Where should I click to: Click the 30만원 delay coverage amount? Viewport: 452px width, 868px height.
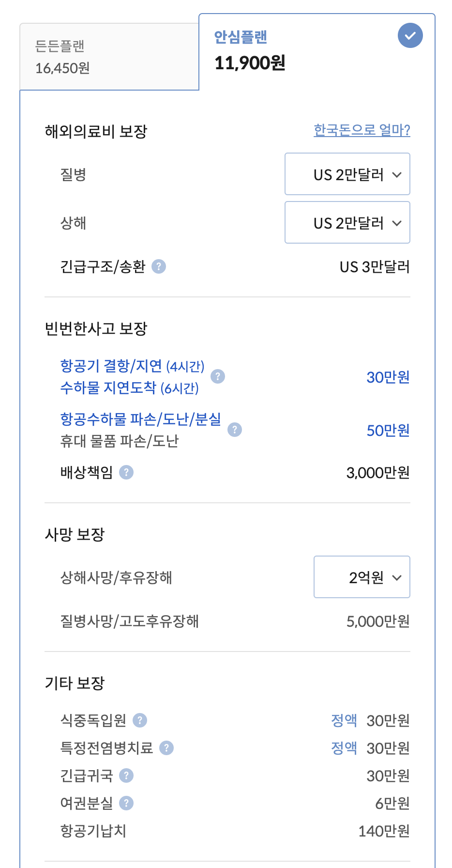coord(388,377)
